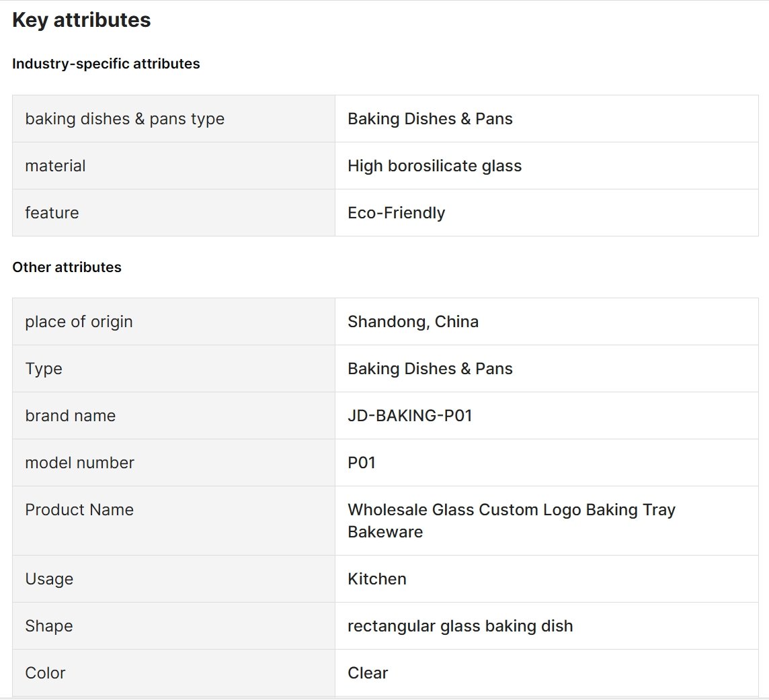Select the Kitchen usage value
The width and height of the screenshot is (769, 700).
(377, 579)
